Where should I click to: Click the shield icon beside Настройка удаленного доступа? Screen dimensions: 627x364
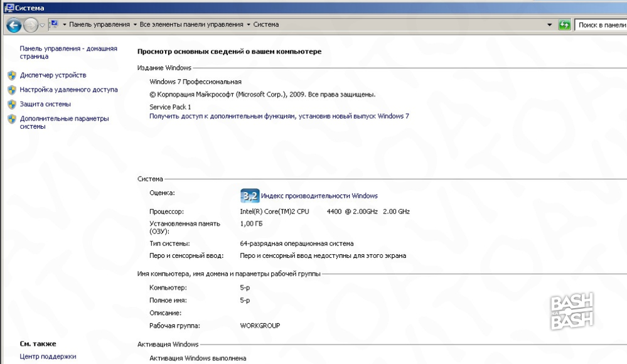(12, 90)
